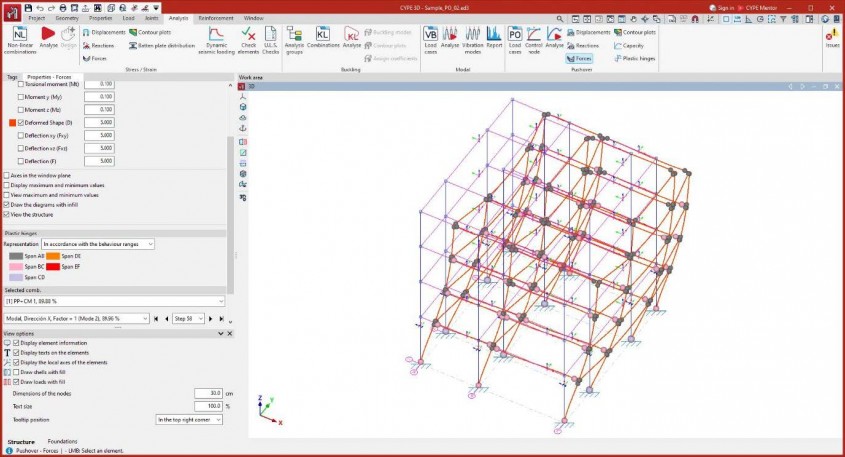Click Deformed Shape orange color swatch
This screenshot has height=457, width=845.
pos(12,123)
